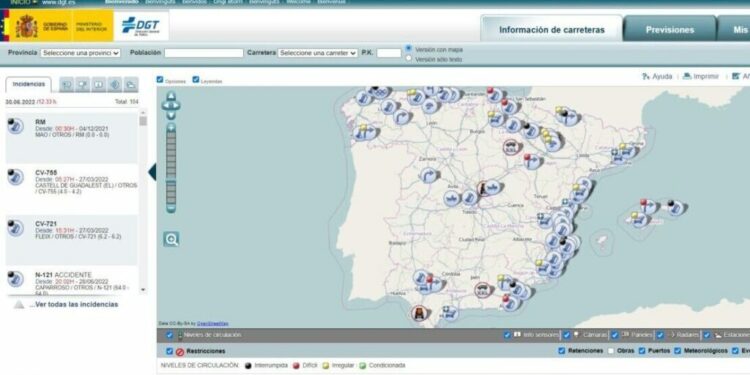Select Versión con mapa radio button
The width and height of the screenshot is (750, 375).
click(408, 49)
